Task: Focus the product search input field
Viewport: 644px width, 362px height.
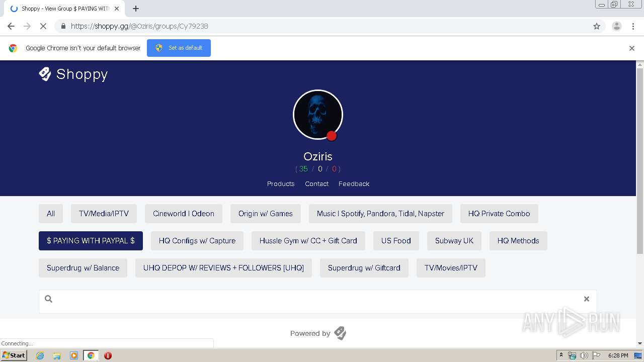Action: point(318,302)
